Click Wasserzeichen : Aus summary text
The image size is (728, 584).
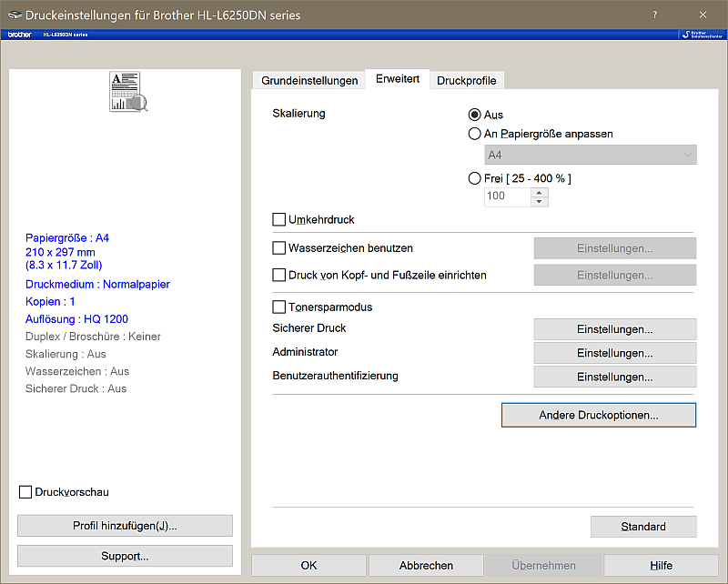coord(77,371)
